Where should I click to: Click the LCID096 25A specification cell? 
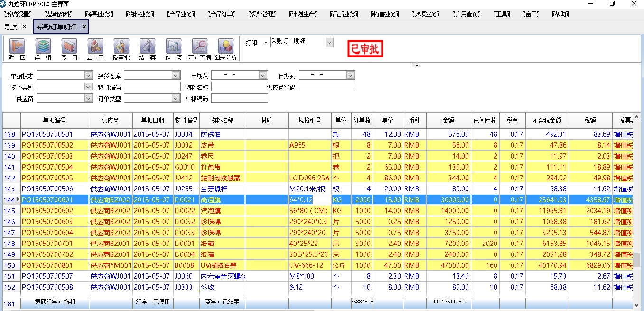pyautogui.click(x=309, y=178)
